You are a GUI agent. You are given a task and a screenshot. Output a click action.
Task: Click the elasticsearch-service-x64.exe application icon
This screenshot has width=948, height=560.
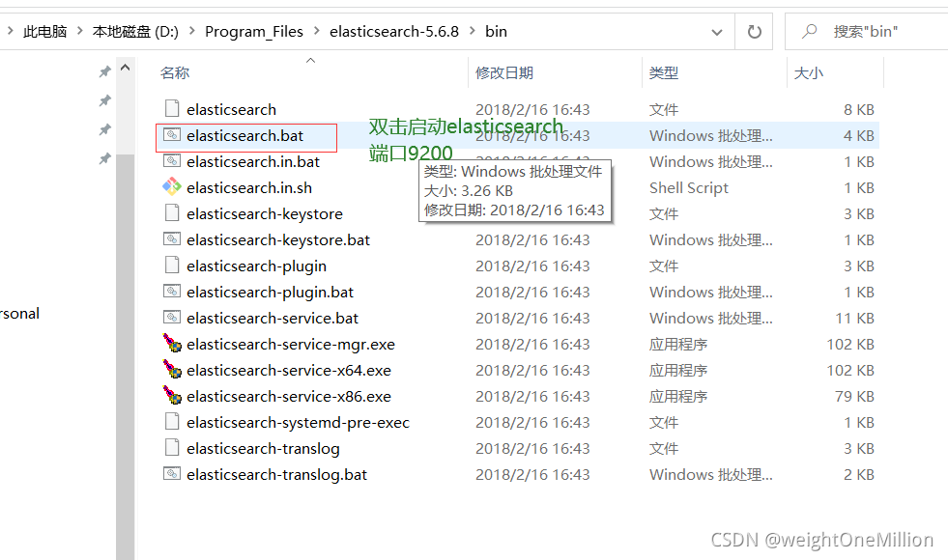pos(172,369)
